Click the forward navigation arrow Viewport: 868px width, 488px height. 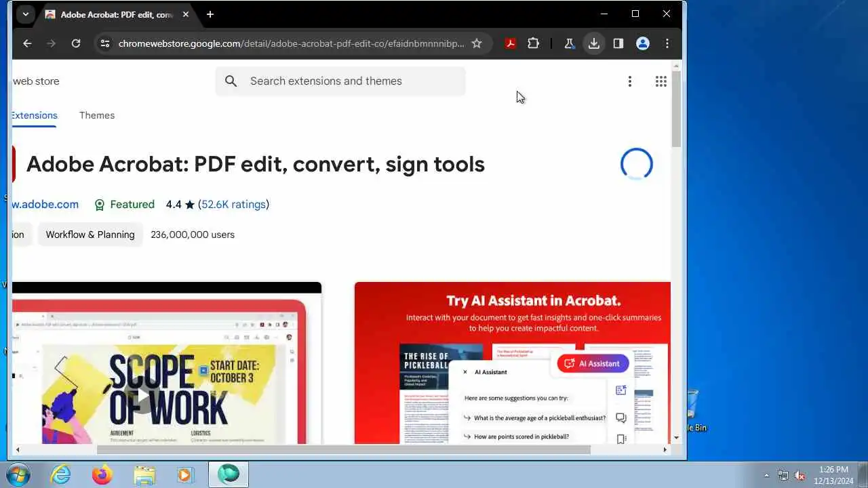(x=52, y=43)
